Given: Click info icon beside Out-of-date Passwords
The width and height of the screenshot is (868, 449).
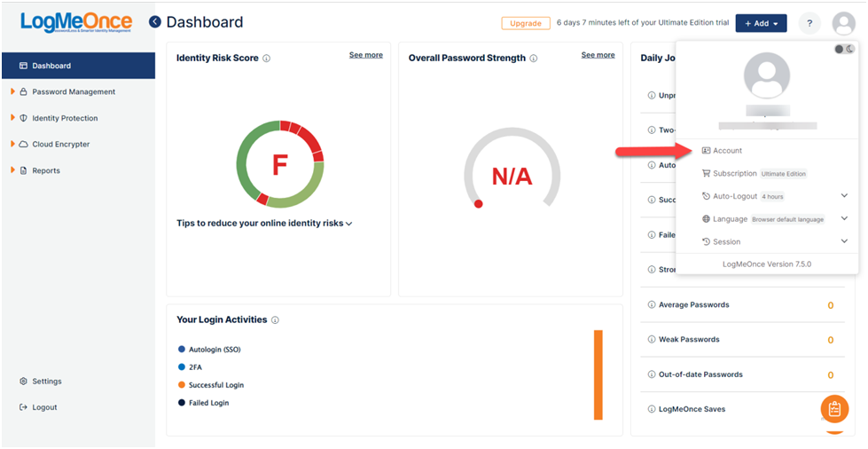Looking at the screenshot, I should point(652,374).
